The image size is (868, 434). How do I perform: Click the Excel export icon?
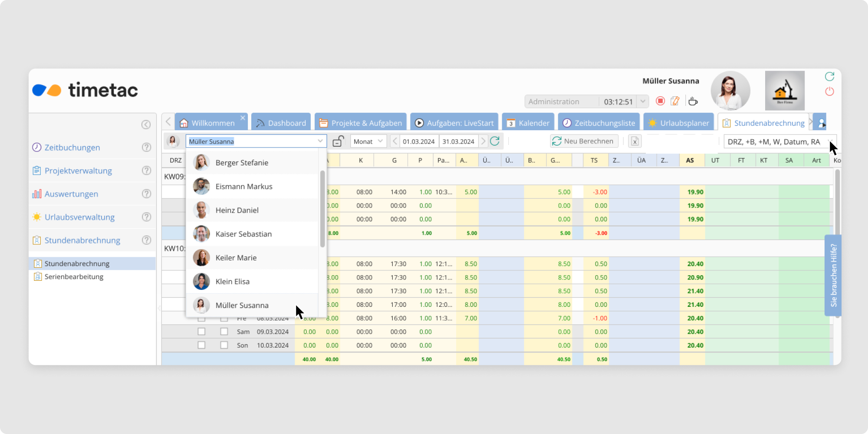pyautogui.click(x=635, y=141)
